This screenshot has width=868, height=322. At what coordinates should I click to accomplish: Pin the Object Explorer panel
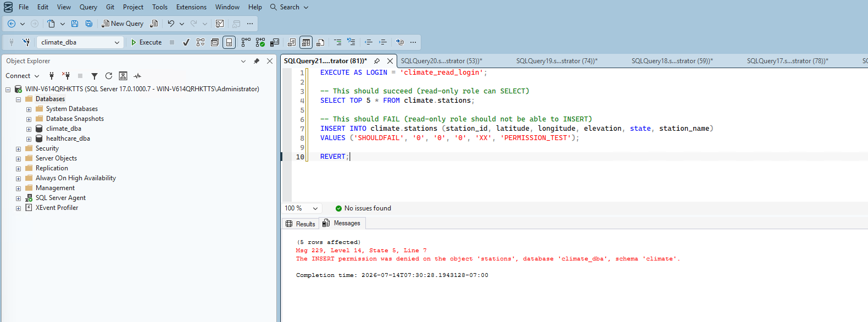(x=257, y=61)
